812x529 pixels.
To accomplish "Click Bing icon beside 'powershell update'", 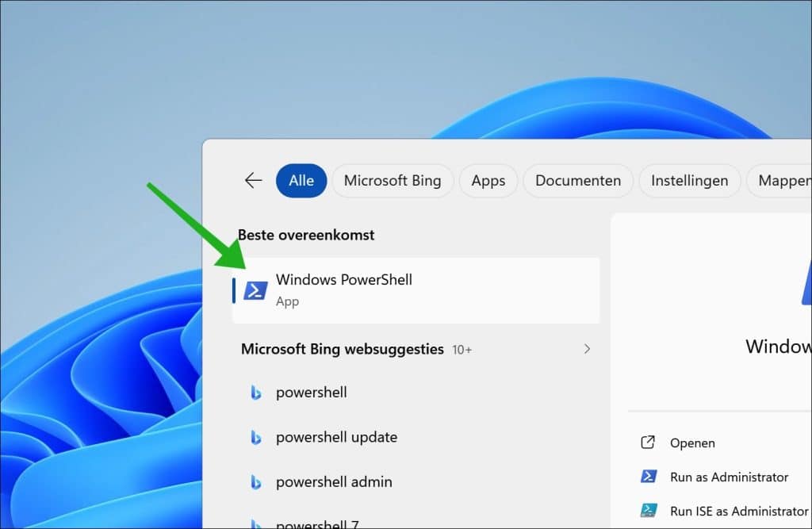I will tap(255, 437).
